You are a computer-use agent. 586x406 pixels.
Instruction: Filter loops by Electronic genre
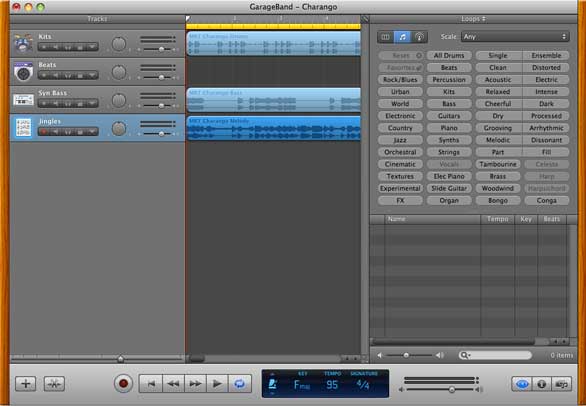pyautogui.click(x=400, y=116)
